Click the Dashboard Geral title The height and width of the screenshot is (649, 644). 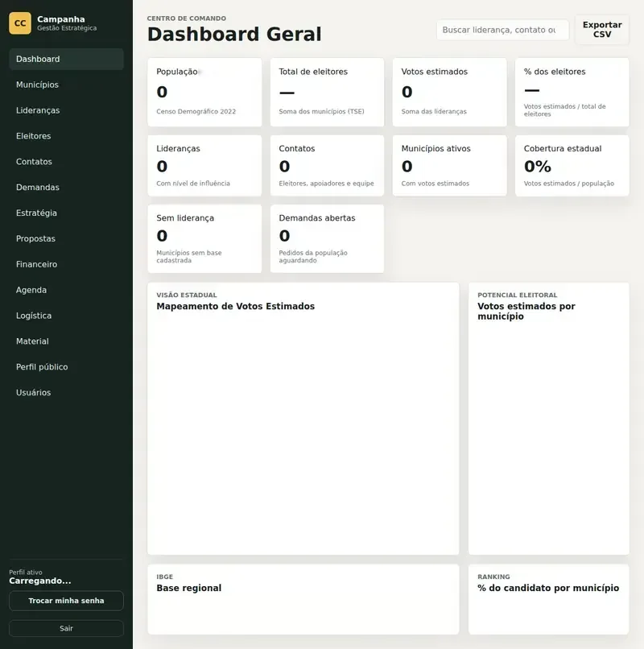click(234, 35)
